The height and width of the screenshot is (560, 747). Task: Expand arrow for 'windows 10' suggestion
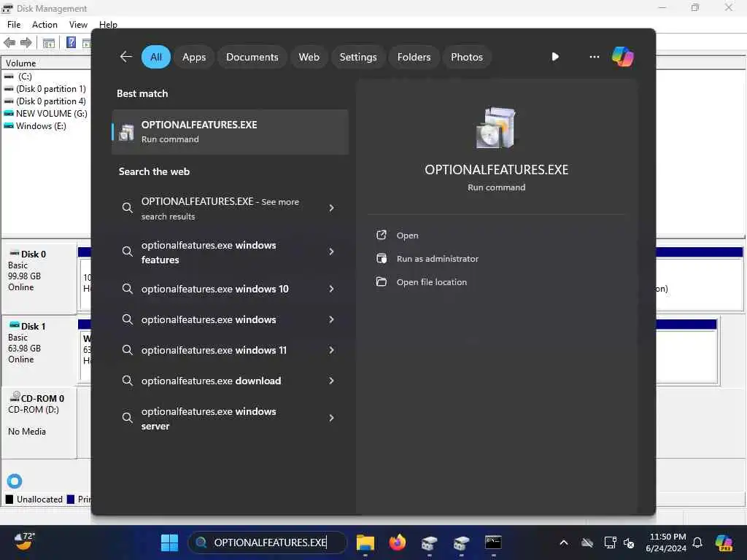tap(332, 289)
